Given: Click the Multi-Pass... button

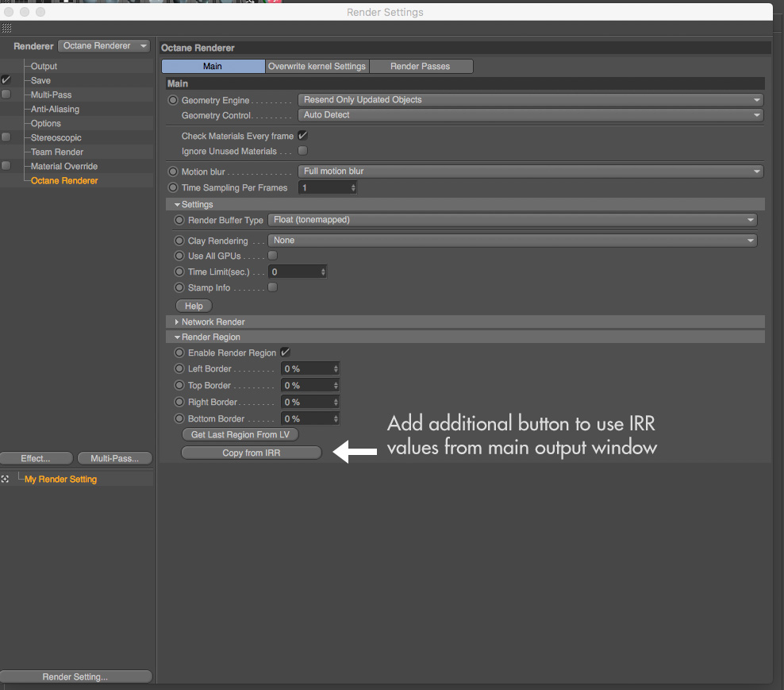Looking at the screenshot, I should (x=115, y=458).
